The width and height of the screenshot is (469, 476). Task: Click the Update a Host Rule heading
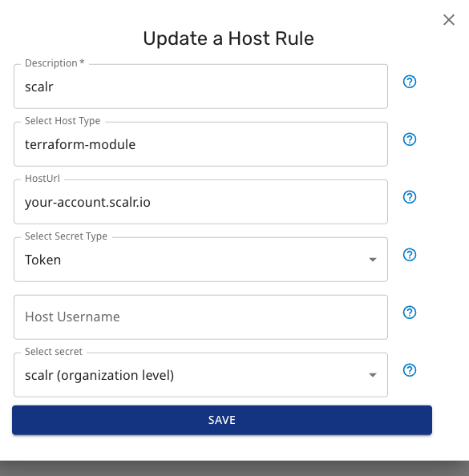click(x=228, y=38)
